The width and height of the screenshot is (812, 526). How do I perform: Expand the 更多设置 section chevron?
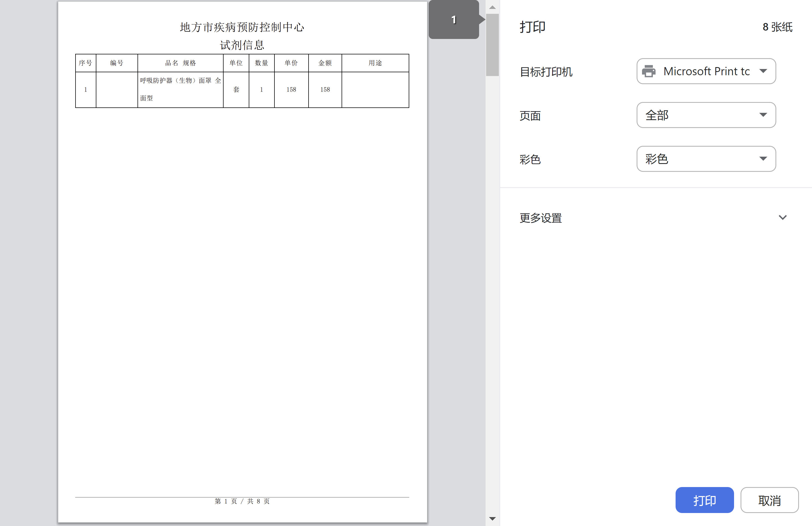783,217
